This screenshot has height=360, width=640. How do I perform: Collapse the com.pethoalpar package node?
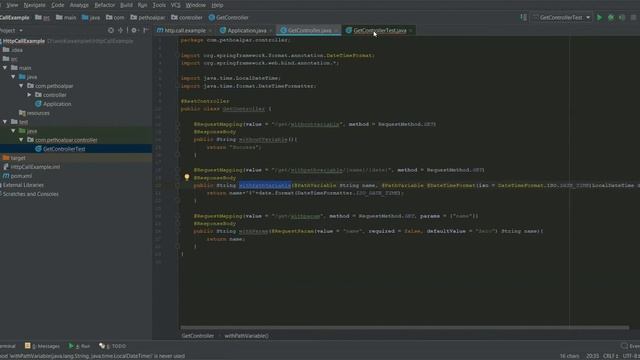[x=21, y=86]
